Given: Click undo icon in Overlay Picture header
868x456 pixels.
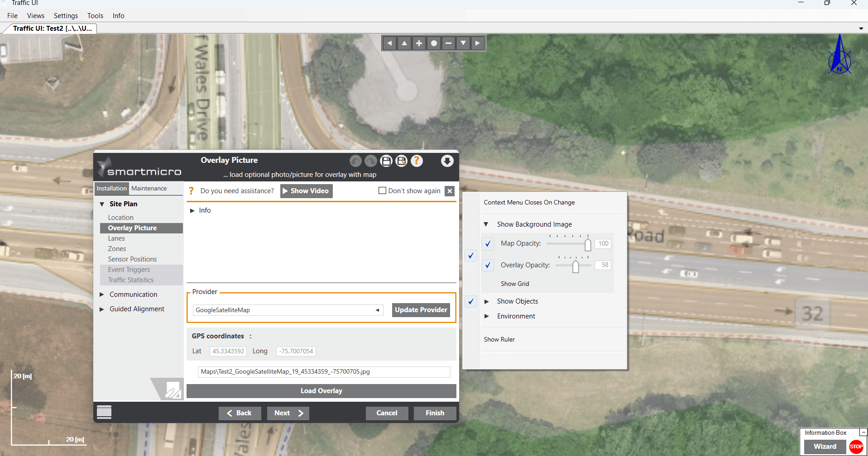Looking at the screenshot, I should [356, 161].
